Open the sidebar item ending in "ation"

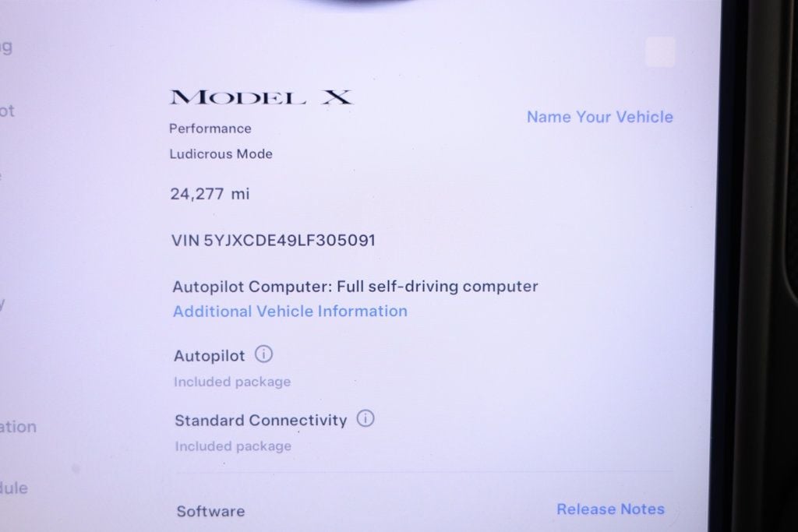click(19, 427)
